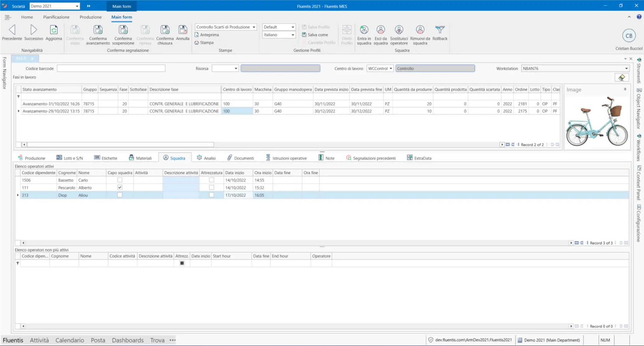Toggle Capo squadra checkbox for Bassetto
644x346 pixels.
(x=120, y=180)
